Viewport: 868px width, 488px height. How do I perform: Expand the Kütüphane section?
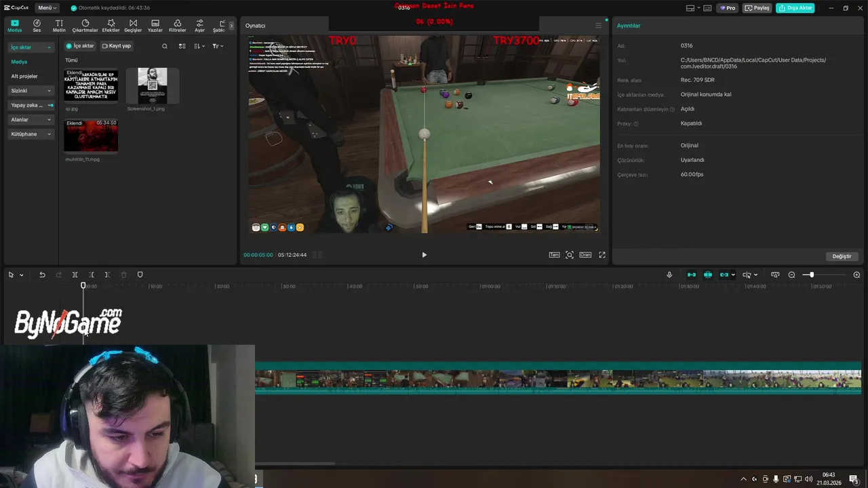(x=31, y=134)
